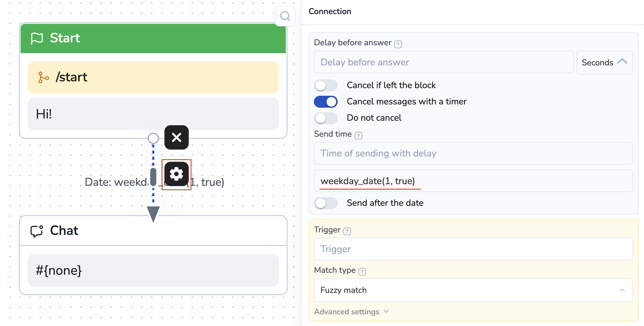This screenshot has width=644, height=326.
Task: Click the chat bubble icon in Chat block
Action: [x=37, y=231]
